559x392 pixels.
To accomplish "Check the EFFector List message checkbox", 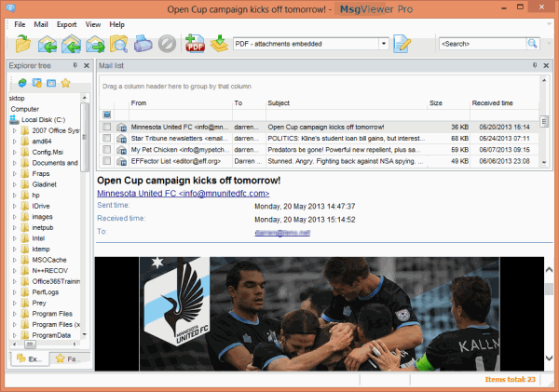I will (106, 161).
